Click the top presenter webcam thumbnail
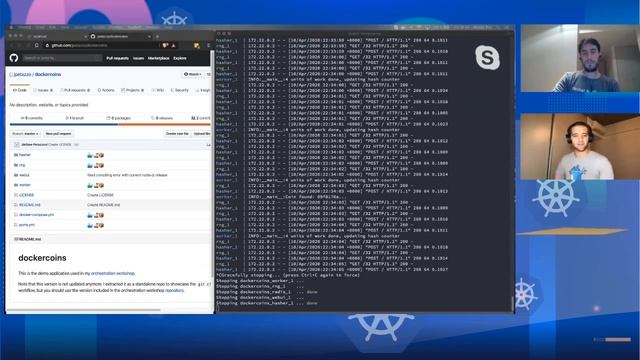 580,58
